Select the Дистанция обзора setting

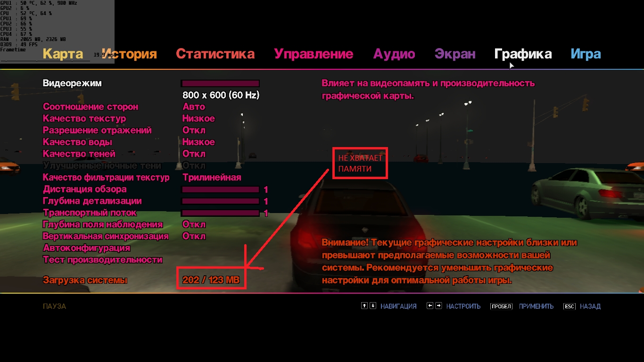(x=84, y=189)
